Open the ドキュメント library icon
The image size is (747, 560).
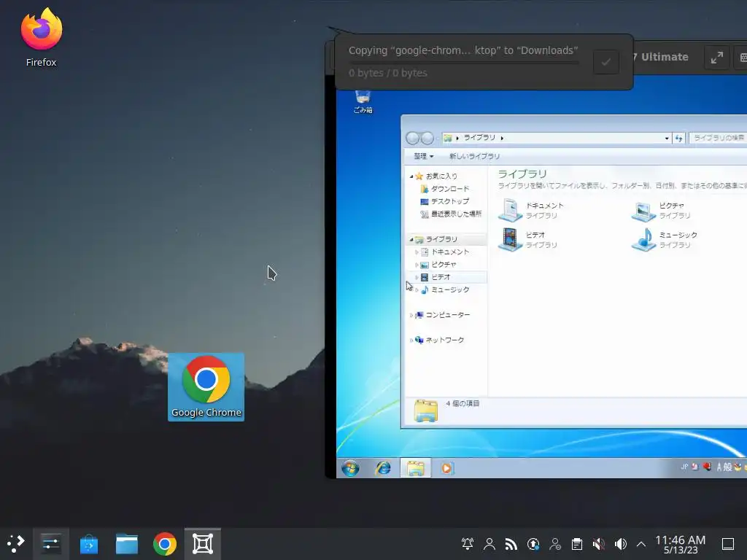click(510, 210)
